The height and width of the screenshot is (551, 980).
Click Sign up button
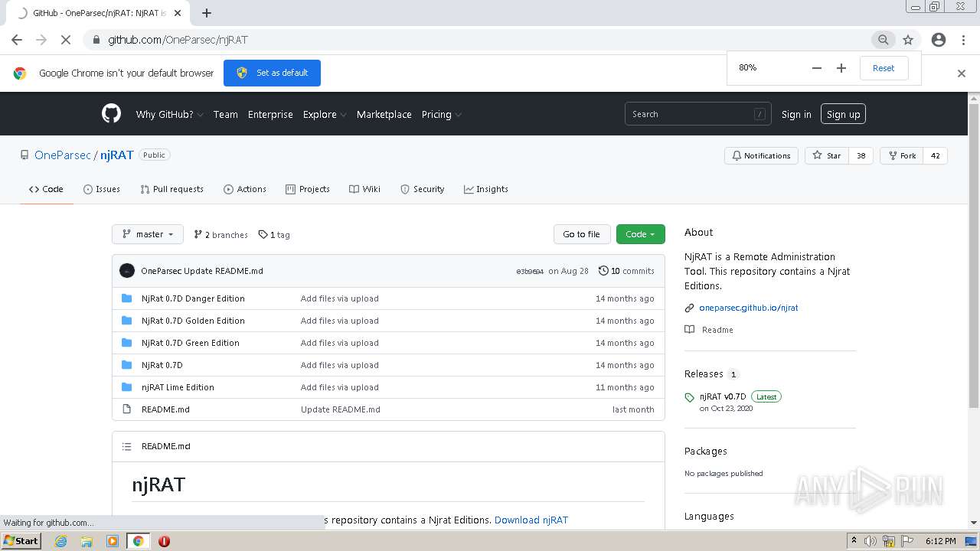pyautogui.click(x=843, y=114)
